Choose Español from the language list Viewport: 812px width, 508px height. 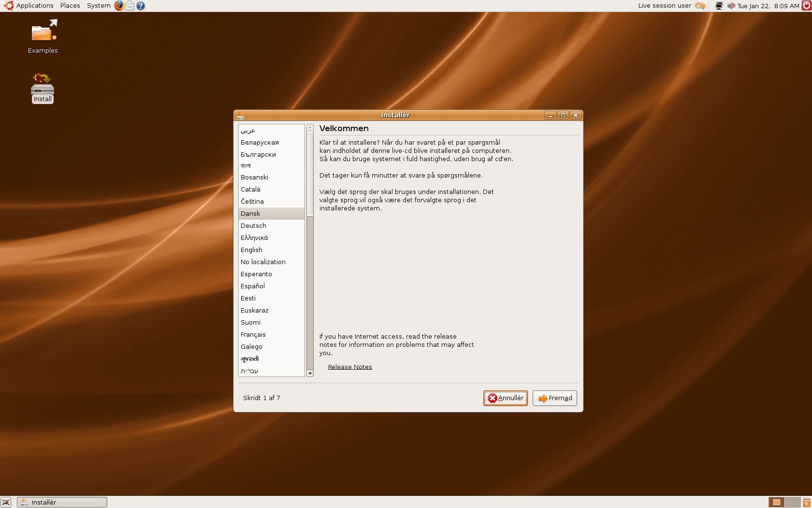(x=272, y=286)
